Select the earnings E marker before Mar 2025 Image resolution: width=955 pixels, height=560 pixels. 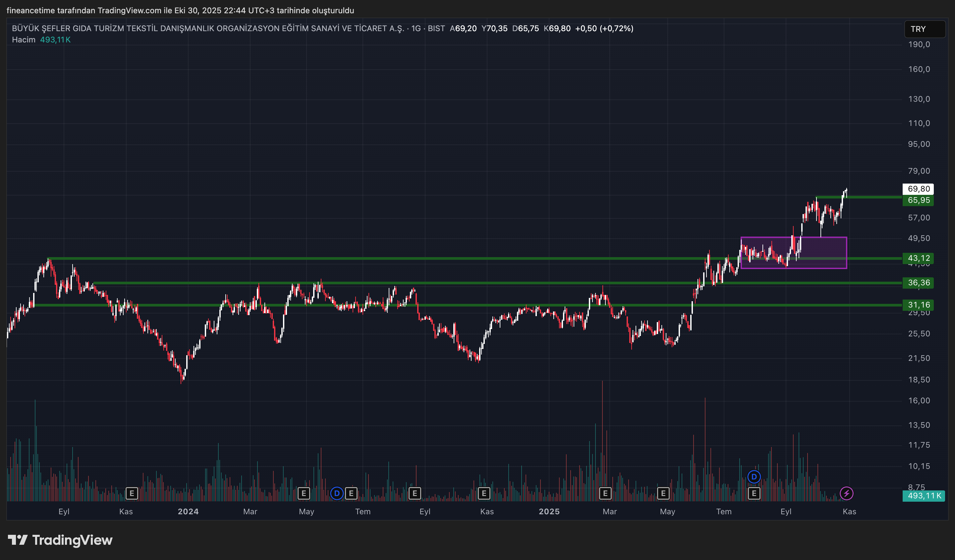coord(605,493)
